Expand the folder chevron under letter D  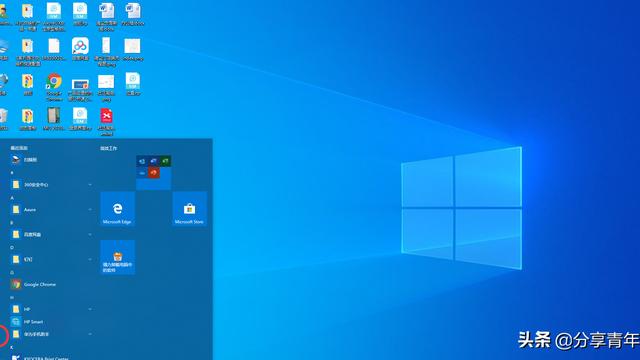click(x=90, y=259)
